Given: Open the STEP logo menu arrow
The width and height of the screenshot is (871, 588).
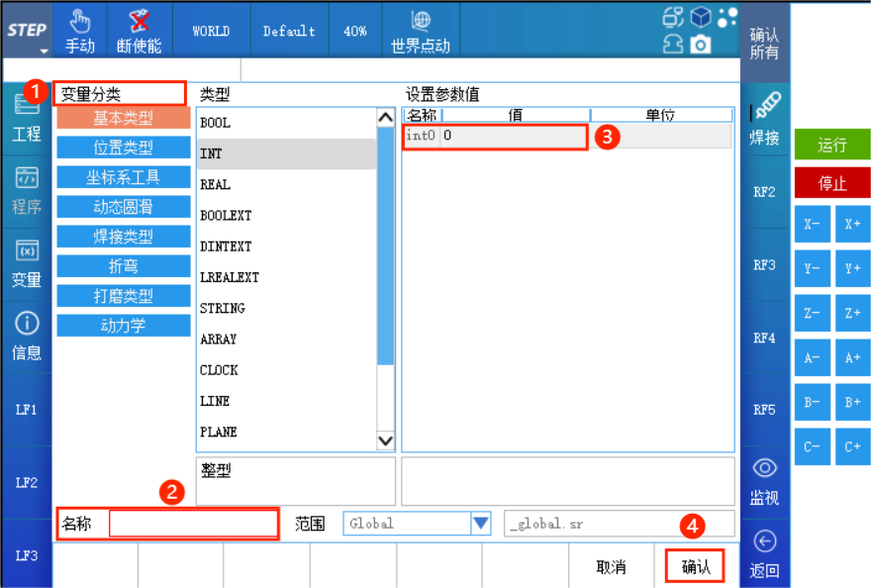Looking at the screenshot, I should [44, 51].
